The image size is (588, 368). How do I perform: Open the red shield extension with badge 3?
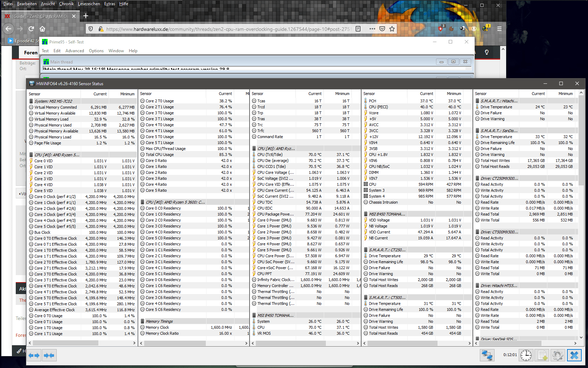pyautogui.click(x=441, y=28)
